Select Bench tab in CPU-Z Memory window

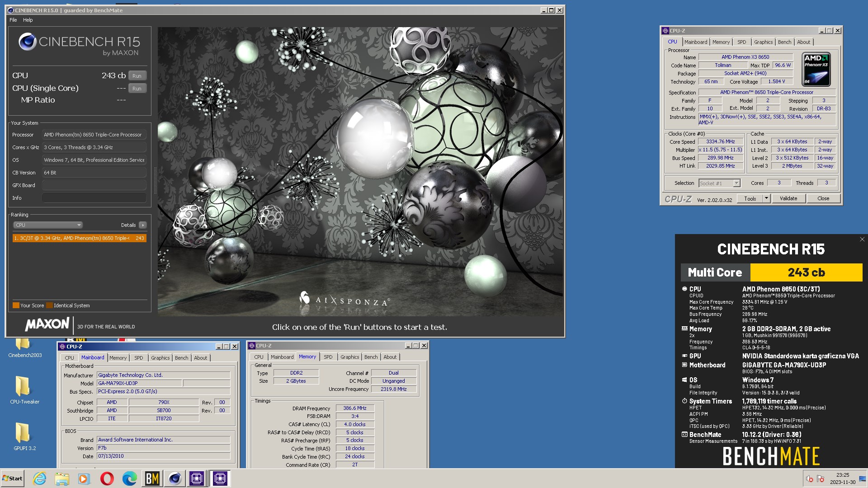tap(371, 357)
